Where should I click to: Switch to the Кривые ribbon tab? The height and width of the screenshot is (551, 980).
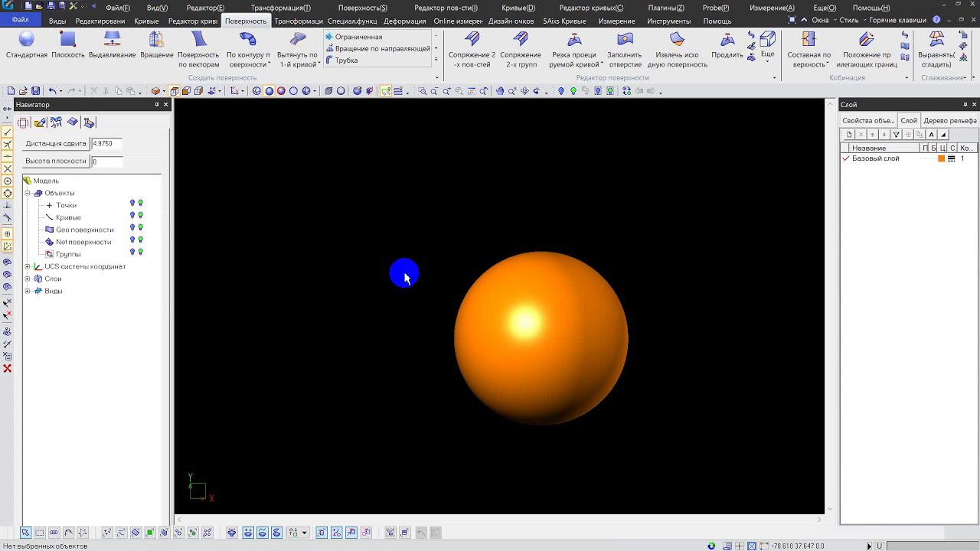(x=146, y=21)
